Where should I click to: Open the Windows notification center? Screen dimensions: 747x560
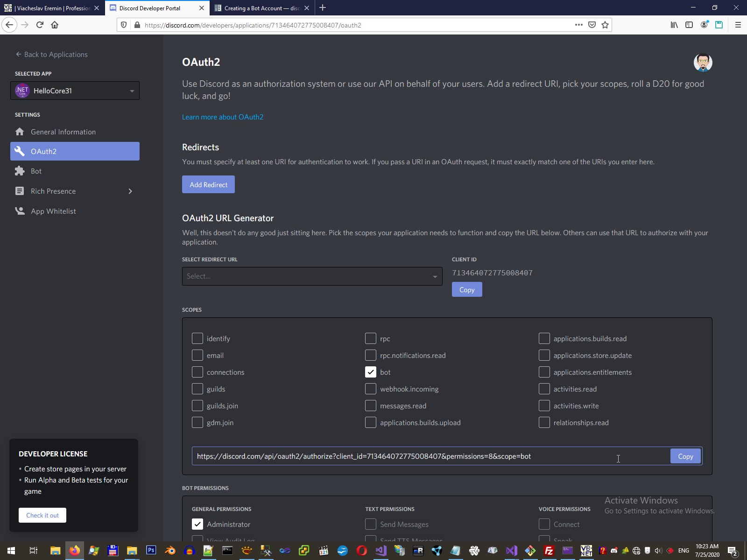(733, 551)
